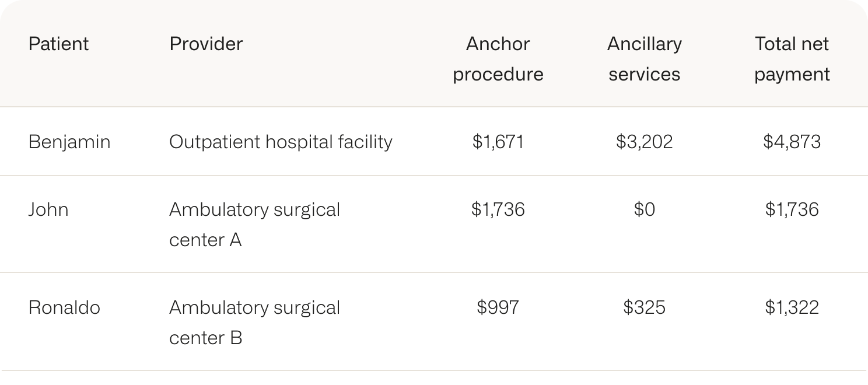Select Benjamin's $1,671 anchor procedure value
This screenshot has width=868, height=385.
[x=498, y=142]
